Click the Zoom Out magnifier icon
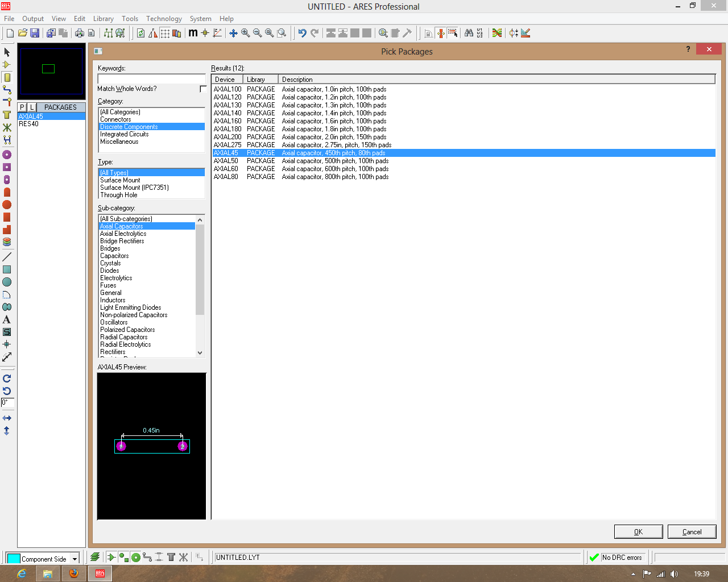728x582 pixels. click(257, 33)
